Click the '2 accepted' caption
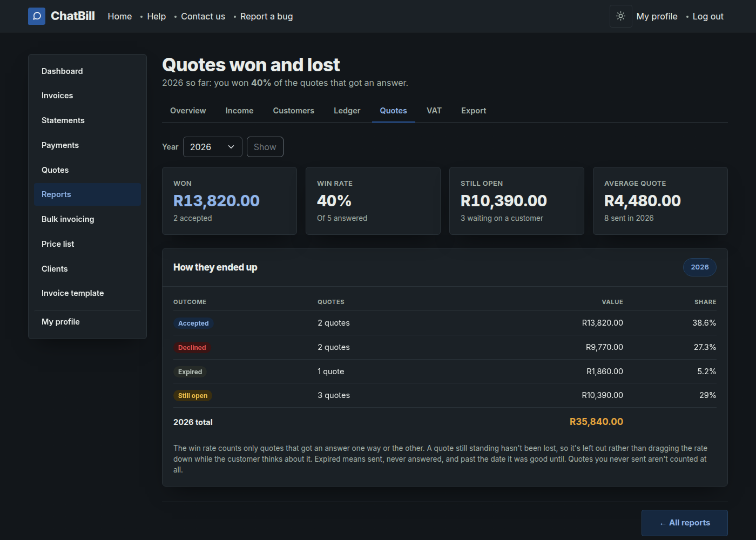The width and height of the screenshot is (756, 540). (x=193, y=218)
